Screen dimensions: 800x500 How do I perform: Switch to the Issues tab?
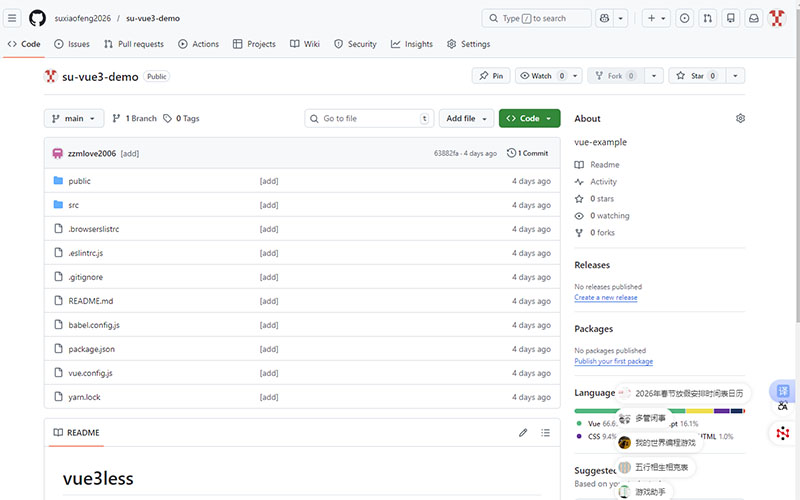72,44
